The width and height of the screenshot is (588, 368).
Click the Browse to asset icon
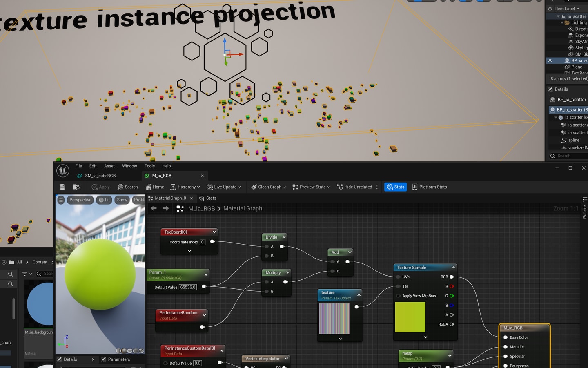tap(76, 187)
